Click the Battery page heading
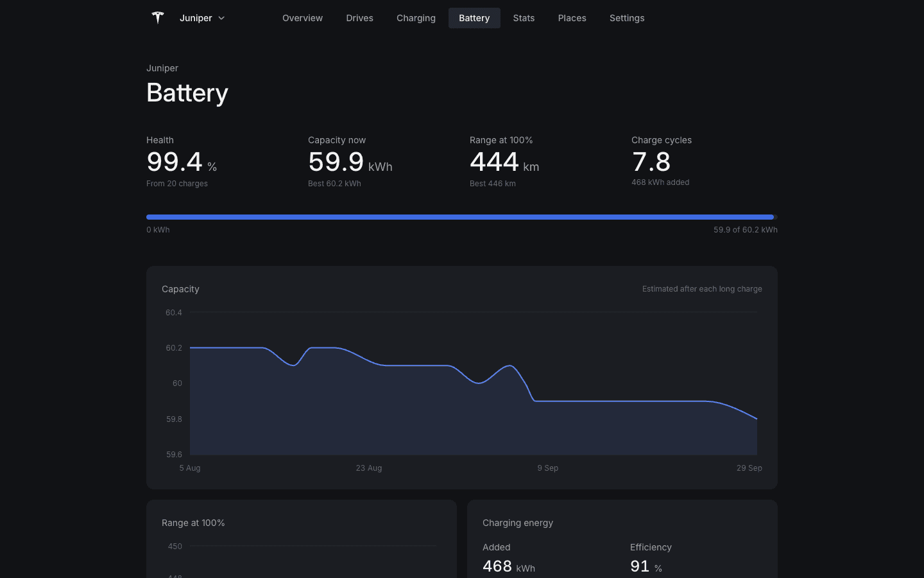The image size is (924, 578). 187,93
